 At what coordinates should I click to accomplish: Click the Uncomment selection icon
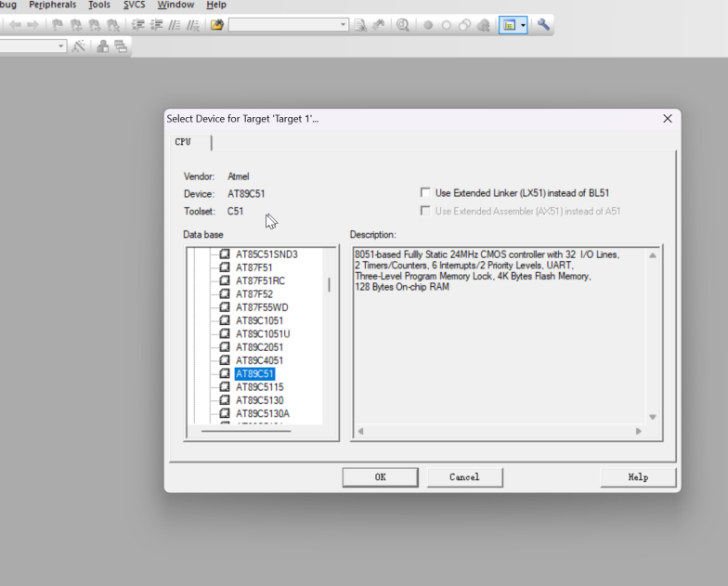pos(193,25)
